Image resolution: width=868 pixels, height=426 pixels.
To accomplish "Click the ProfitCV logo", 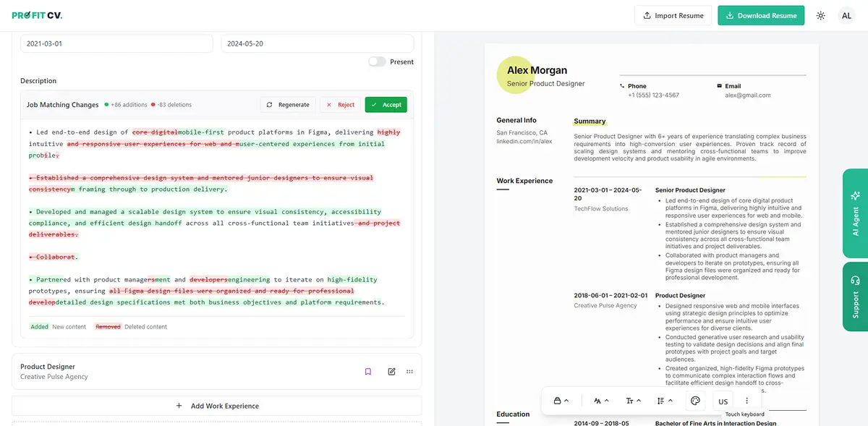I will [37, 15].
